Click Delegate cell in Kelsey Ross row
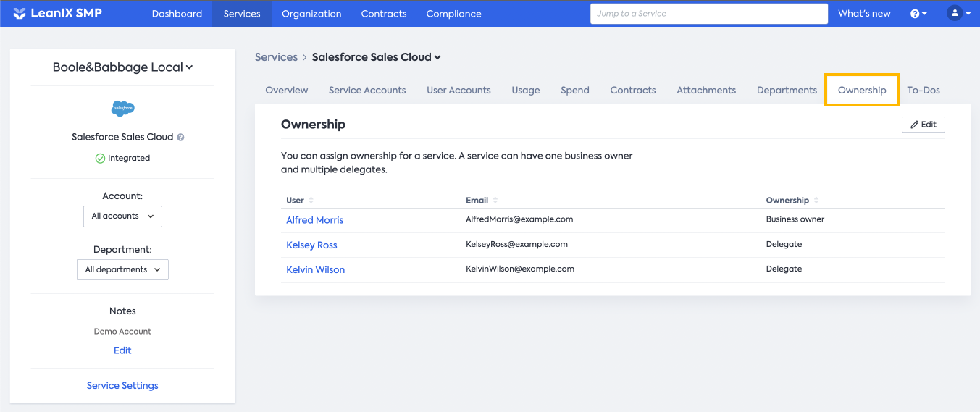980x412 pixels. (784, 244)
